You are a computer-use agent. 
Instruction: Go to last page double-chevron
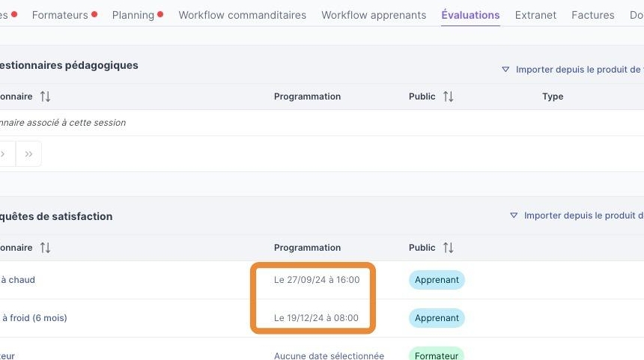tap(28, 154)
